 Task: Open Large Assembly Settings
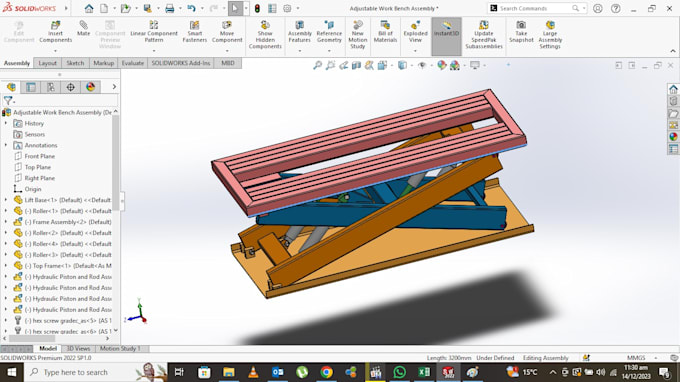click(550, 35)
